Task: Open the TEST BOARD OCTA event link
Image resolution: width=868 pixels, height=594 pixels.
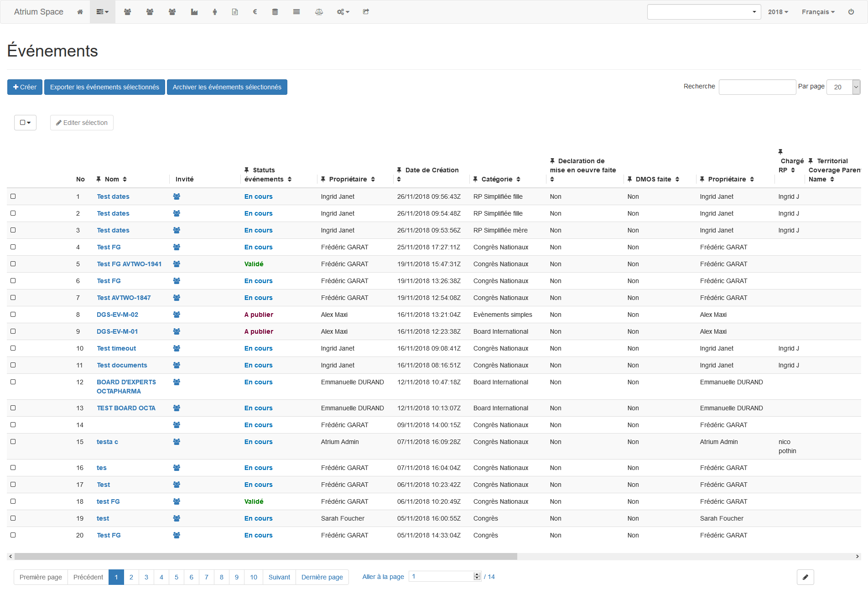Action: (x=126, y=408)
